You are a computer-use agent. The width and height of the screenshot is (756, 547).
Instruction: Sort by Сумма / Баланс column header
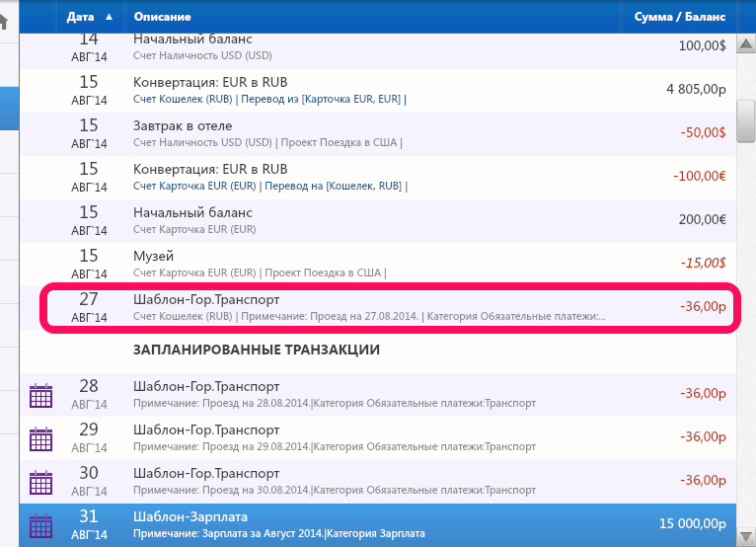tap(680, 17)
